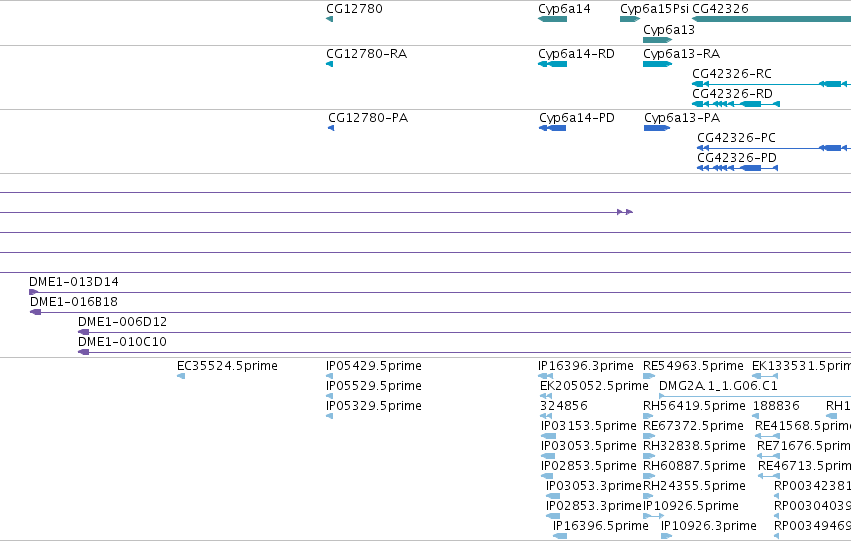Select BAC clone DME1-006D12
This screenshot has height=541, width=851.
point(122,322)
